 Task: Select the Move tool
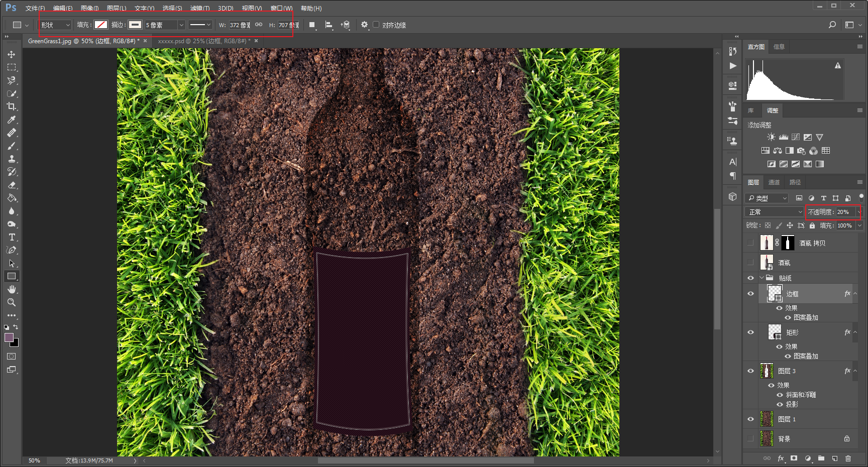12,54
